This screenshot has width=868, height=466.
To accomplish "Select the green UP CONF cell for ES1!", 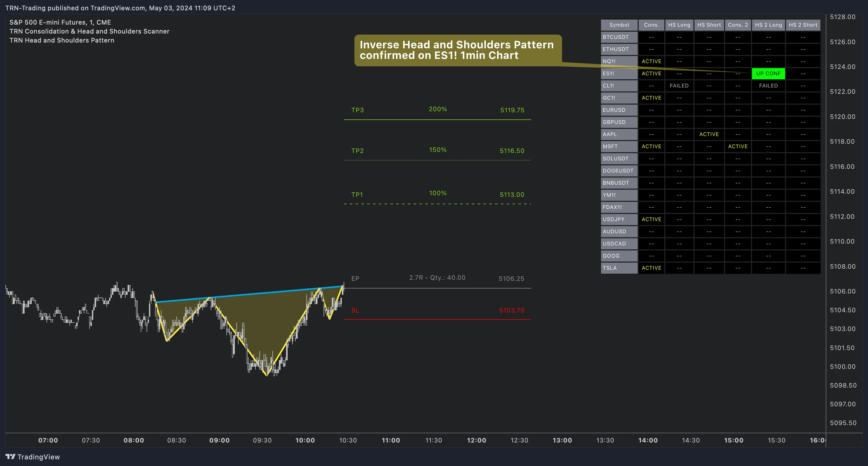I will click(769, 73).
